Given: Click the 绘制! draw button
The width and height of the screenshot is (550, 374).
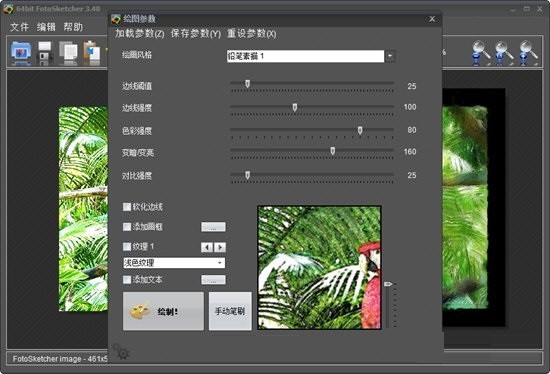Looking at the screenshot, I should click(x=163, y=311).
